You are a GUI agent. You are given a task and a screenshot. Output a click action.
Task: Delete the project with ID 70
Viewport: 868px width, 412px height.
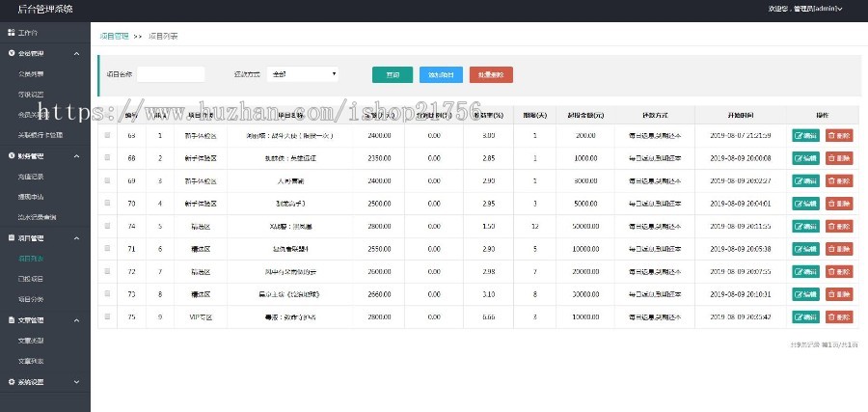839,204
